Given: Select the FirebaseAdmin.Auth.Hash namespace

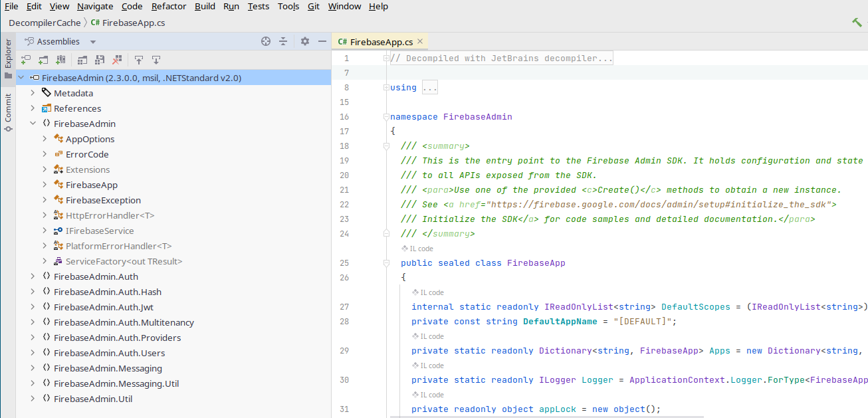Looking at the screenshot, I should [x=108, y=292].
